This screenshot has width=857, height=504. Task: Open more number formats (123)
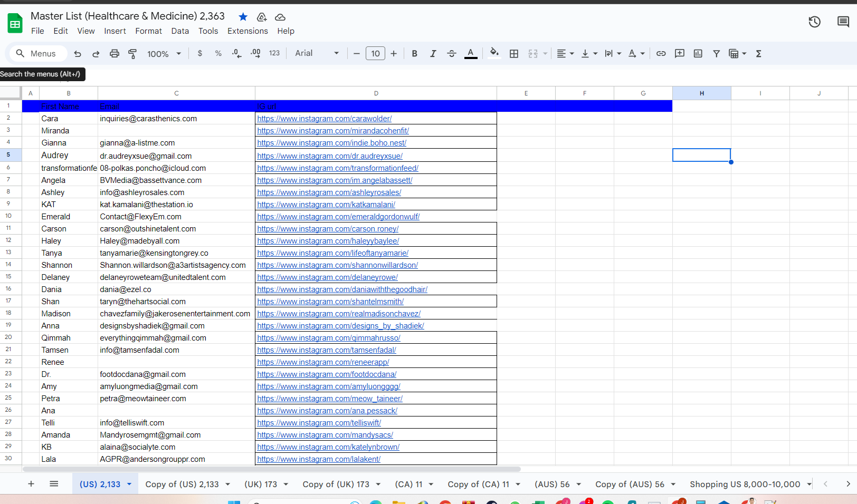274,53
